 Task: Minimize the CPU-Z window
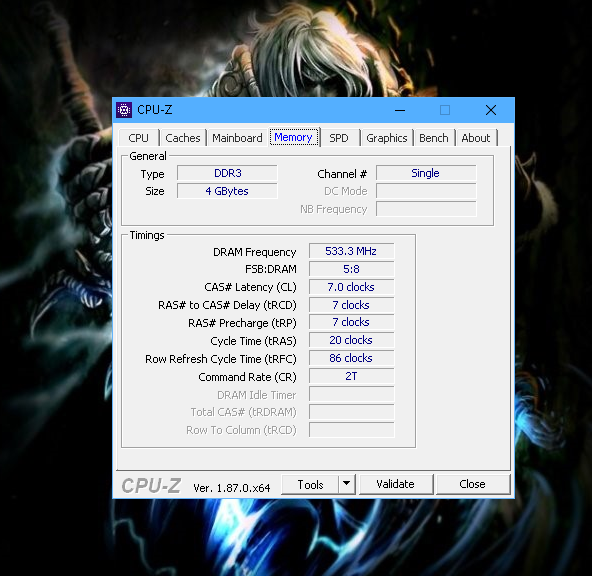(400, 110)
